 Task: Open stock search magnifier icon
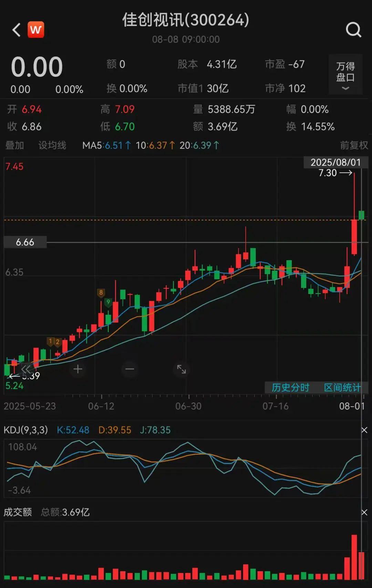point(353,30)
